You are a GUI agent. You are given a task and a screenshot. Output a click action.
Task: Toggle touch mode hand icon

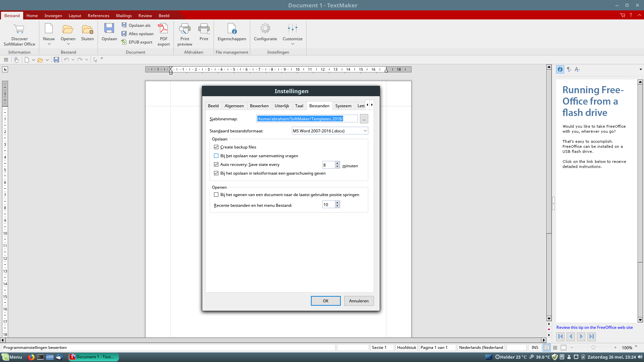point(16,60)
